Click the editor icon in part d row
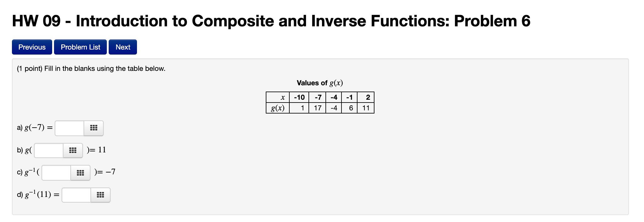Screen dimensions: 644x222 click(x=100, y=195)
